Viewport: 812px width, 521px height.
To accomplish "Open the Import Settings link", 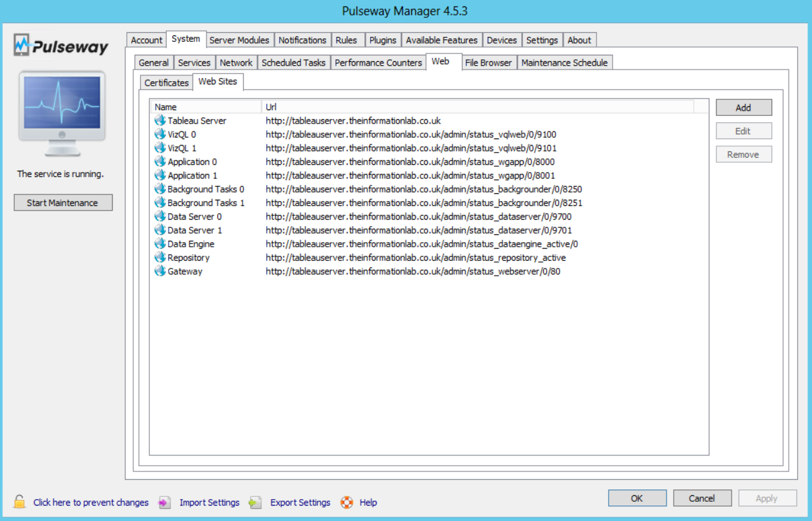I will (x=209, y=502).
